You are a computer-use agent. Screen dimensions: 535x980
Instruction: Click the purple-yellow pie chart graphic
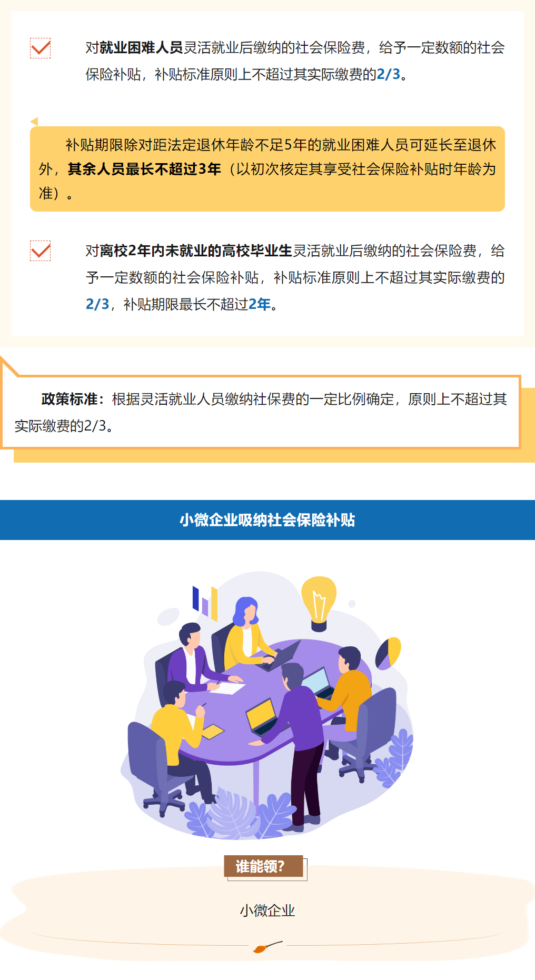coord(388,653)
